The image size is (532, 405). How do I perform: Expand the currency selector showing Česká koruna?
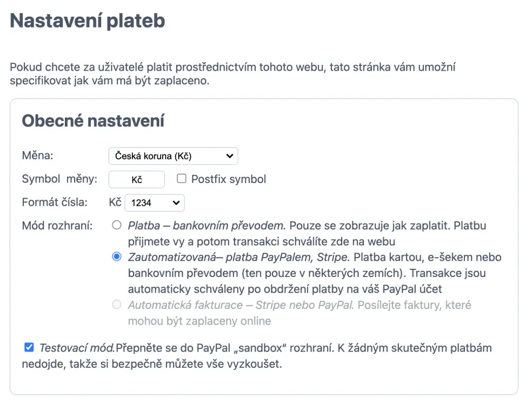click(x=172, y=156)
